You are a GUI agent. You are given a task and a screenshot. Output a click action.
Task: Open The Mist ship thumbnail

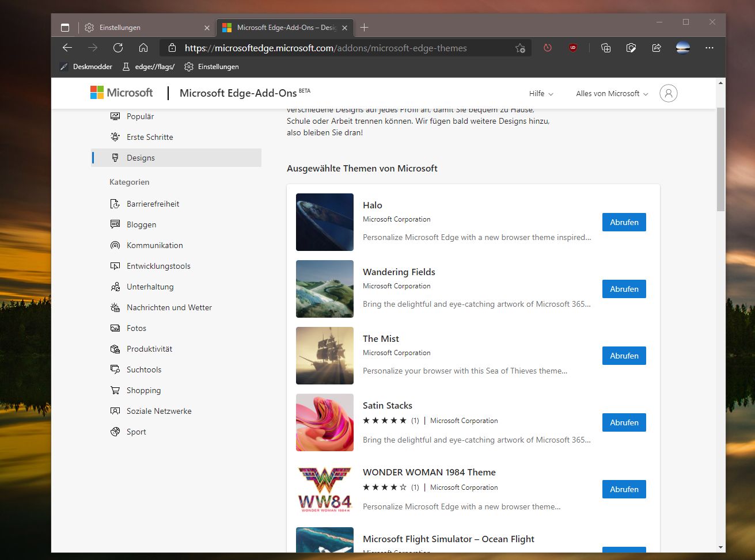tap(325, 356)
